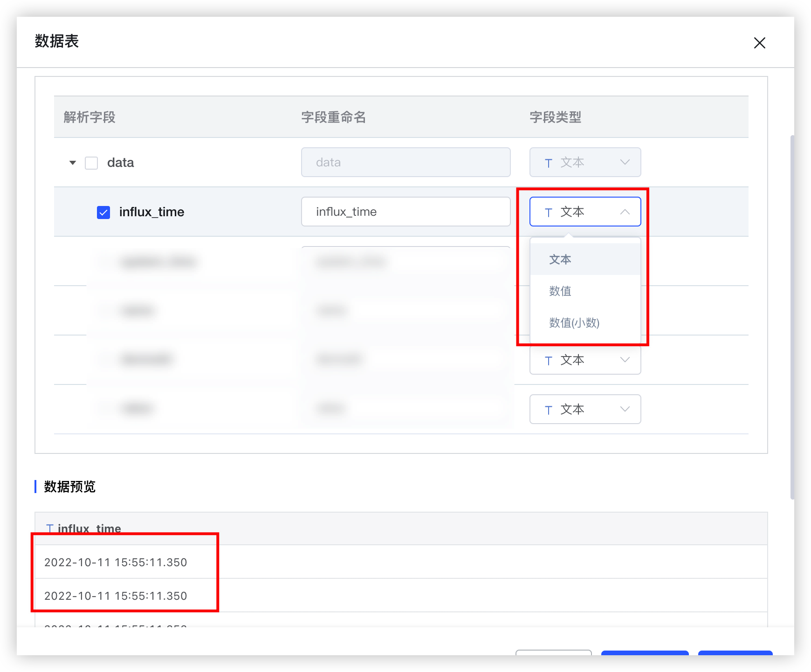Click the T text-type icon in the data row selector
Image resolution: width=811 pixels, height=672 pixels.
click(x=548, y=162)
